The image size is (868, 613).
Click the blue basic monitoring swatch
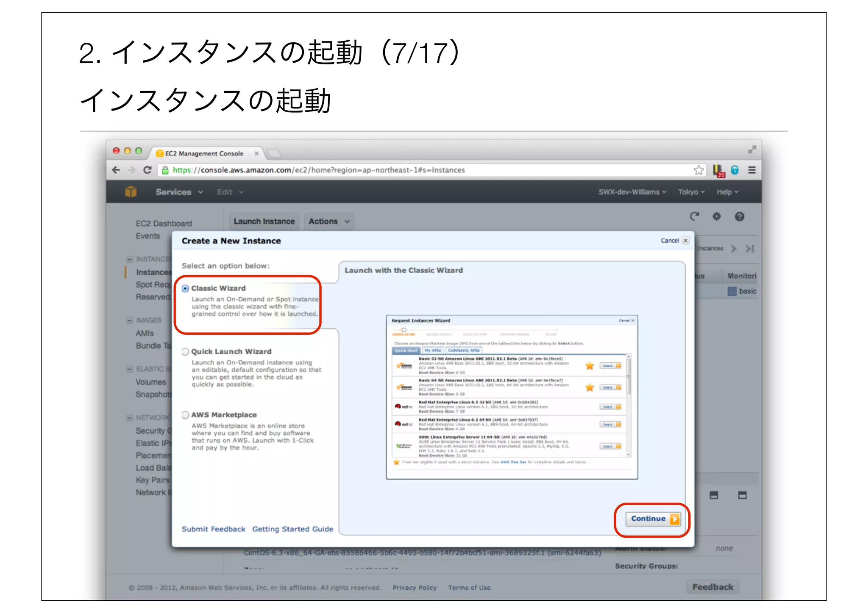[732, 291]
